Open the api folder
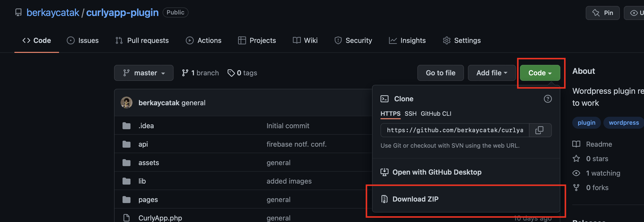The width and height of the screenshot is (644, 222). [x=143, y=144]
